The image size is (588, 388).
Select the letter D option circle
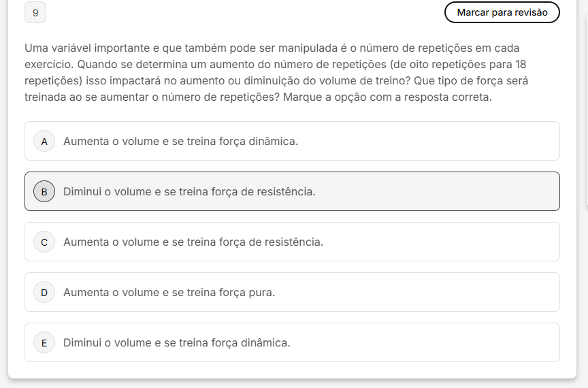(44, 292)
